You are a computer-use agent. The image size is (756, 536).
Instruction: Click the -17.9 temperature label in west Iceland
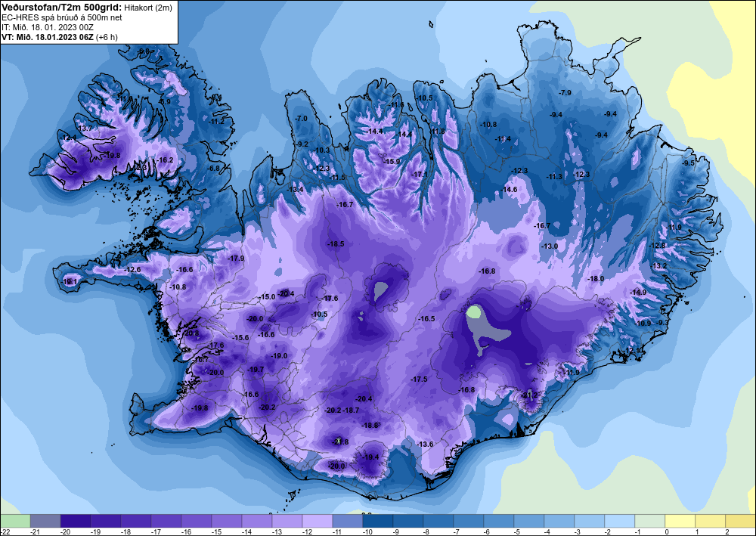[236, 259]
